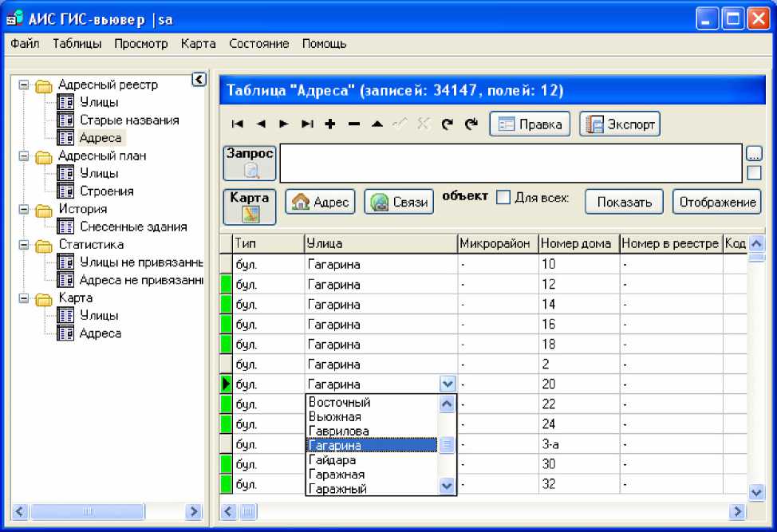
Task: Open the Таблицы menu
Action: tap(77, 44)
